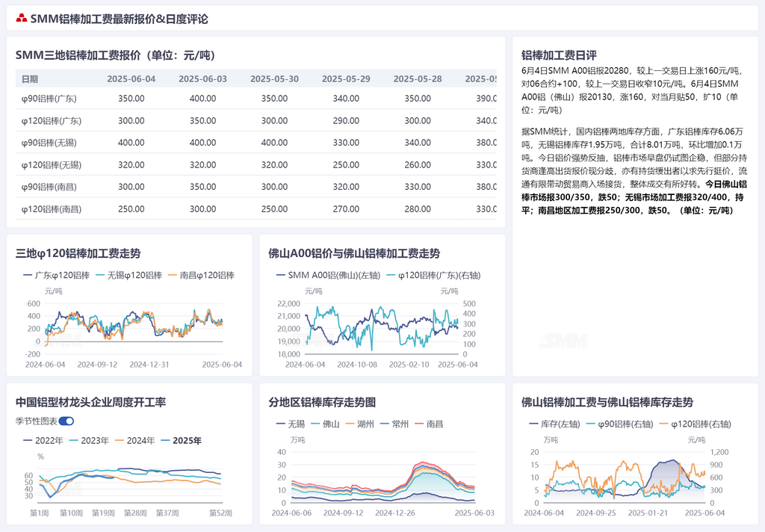This screenshot has width=765, height=532.
Task: Hide the 广东φ120铝棒 legend series
Action: coord(57,275)
